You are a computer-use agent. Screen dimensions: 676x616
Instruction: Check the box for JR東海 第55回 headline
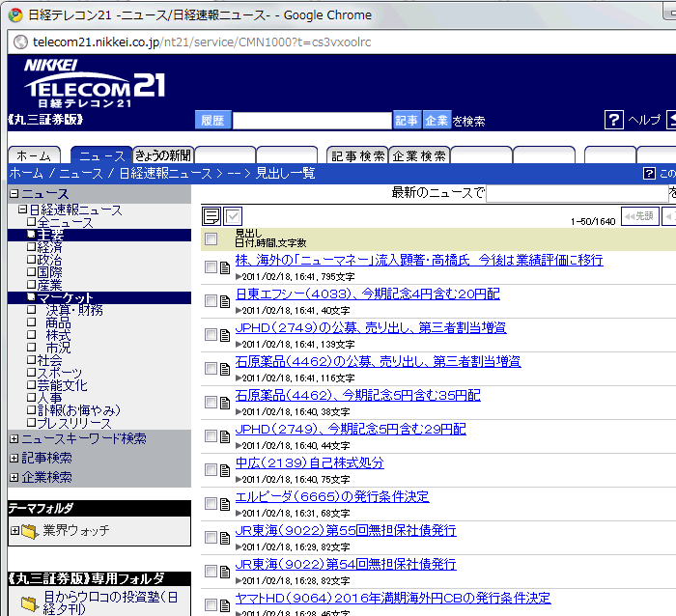211,537
